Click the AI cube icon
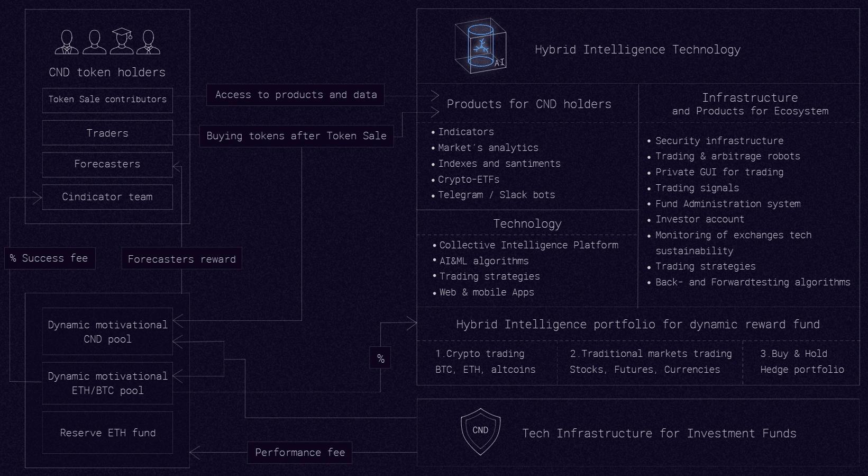Viewport: 868px width, 476px height. click(x=480, y=46)
